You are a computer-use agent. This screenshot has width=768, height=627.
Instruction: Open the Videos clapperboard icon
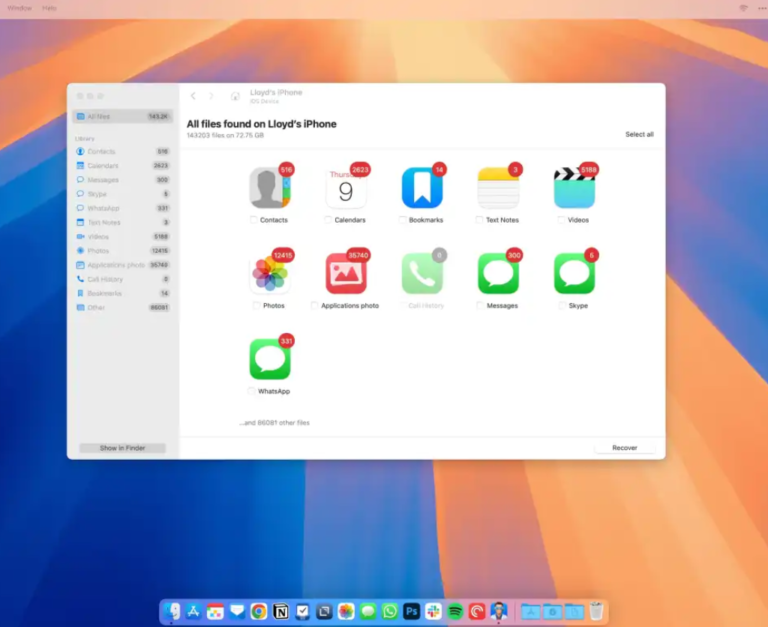tap(575, 188)
